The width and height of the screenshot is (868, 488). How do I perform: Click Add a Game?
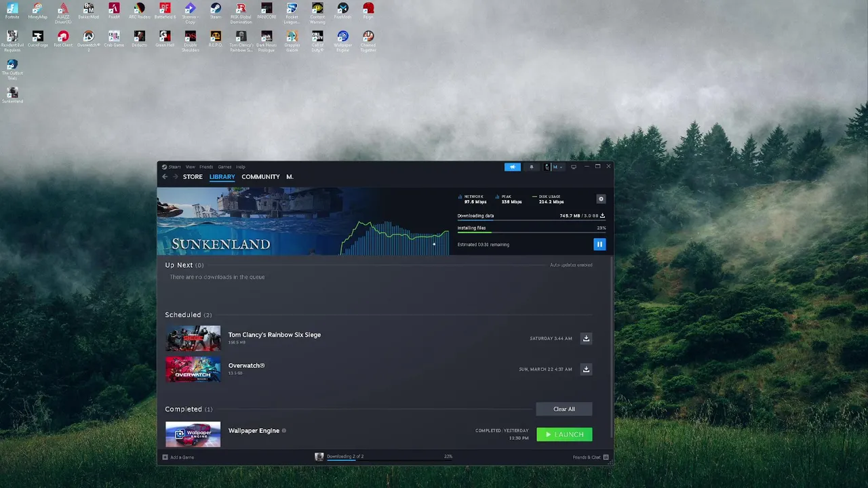178,457
